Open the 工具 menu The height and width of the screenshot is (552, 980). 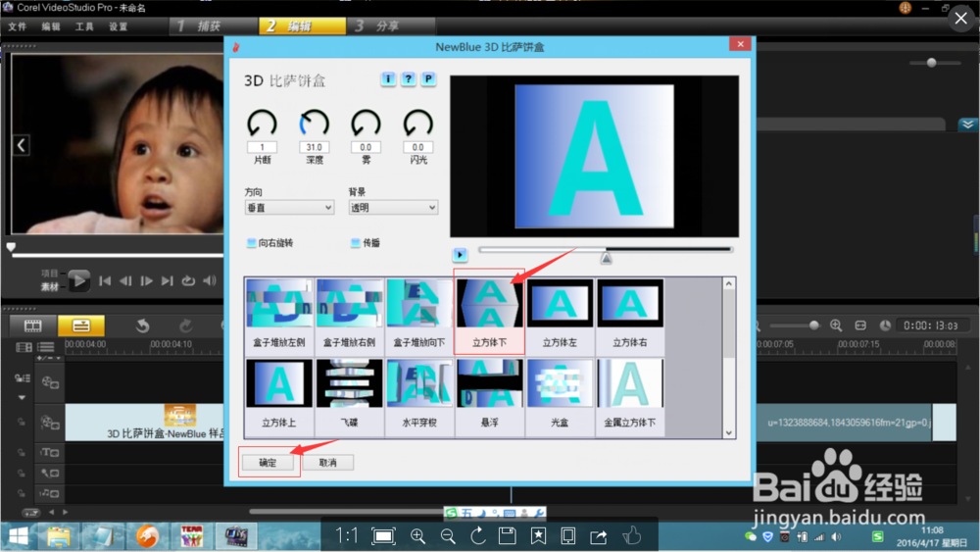pyautogui.click(x=84, y=26)
